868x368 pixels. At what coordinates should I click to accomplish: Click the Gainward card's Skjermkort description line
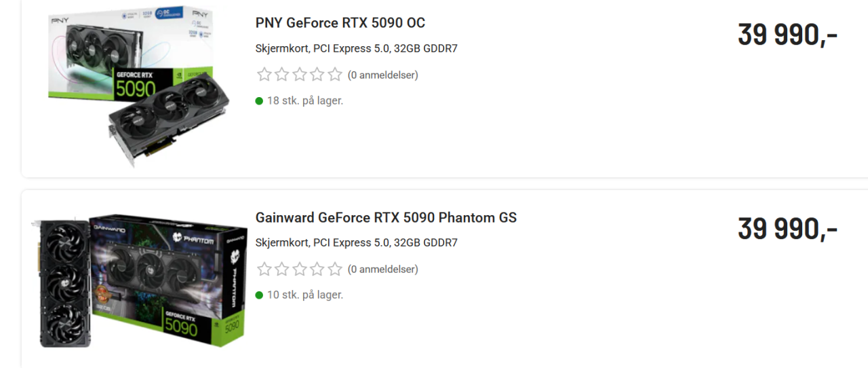(356, 243)
